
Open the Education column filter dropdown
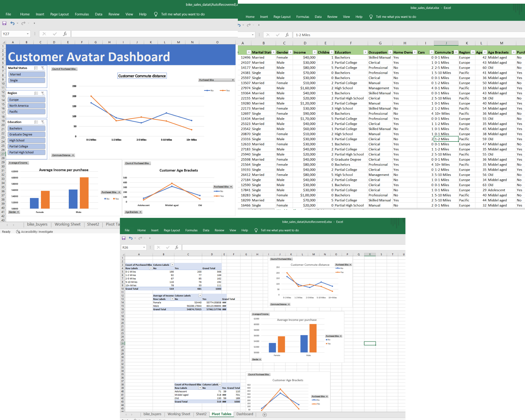(365, 52)
